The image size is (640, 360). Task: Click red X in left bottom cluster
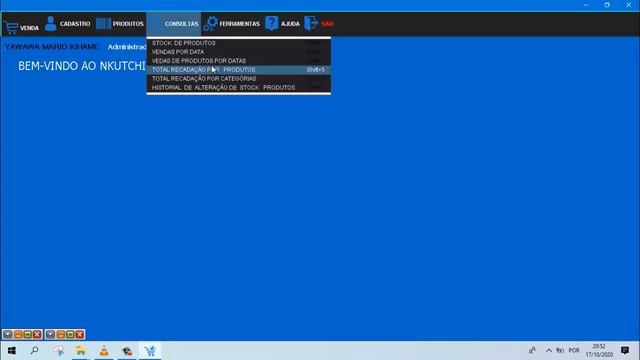point(37,335)
